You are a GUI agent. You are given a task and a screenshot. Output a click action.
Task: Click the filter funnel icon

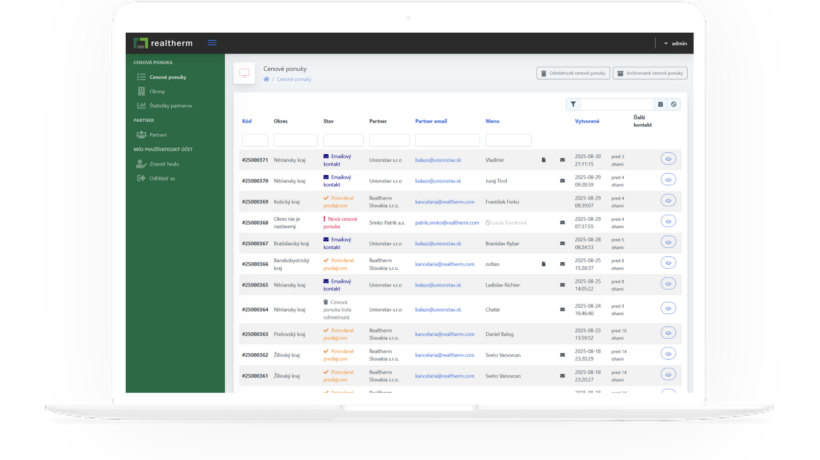pos(573,104)
